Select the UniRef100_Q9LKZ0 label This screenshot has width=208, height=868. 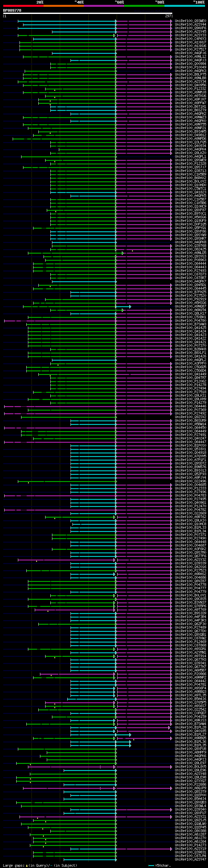pyautogui.click(x=190, y=153)
